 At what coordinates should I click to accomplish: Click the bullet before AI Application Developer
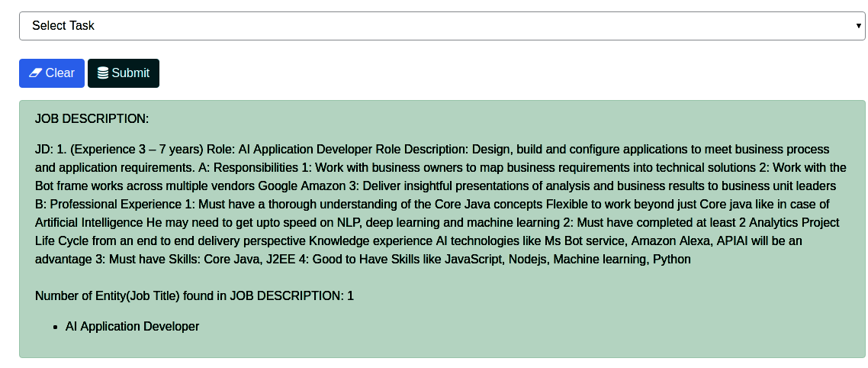pyautogui.click(x=56, y=327)
